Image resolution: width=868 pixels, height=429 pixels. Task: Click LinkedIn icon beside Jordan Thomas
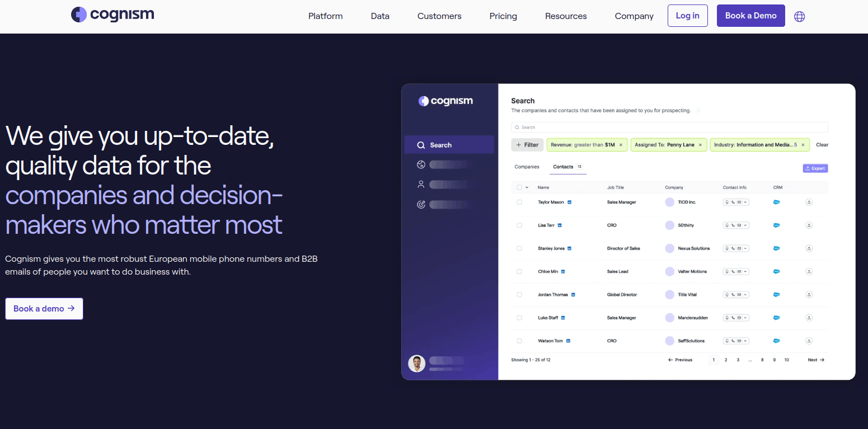click(x=573, y=295)
